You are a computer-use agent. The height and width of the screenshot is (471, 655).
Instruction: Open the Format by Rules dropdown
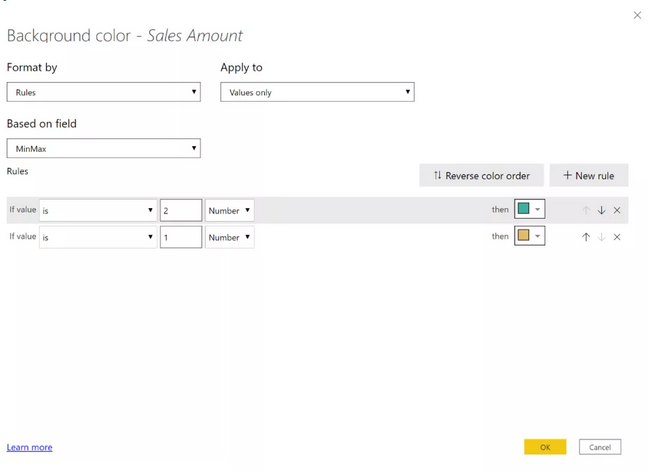(103, 92)
